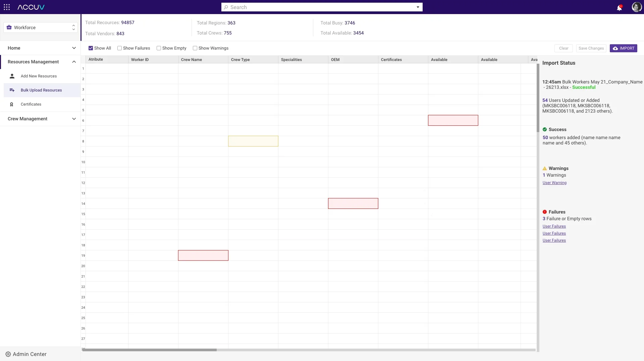Click the cloud upload icon on IMPORT
Viewport: 644px width, 361px height.
(x=615, y=48)
